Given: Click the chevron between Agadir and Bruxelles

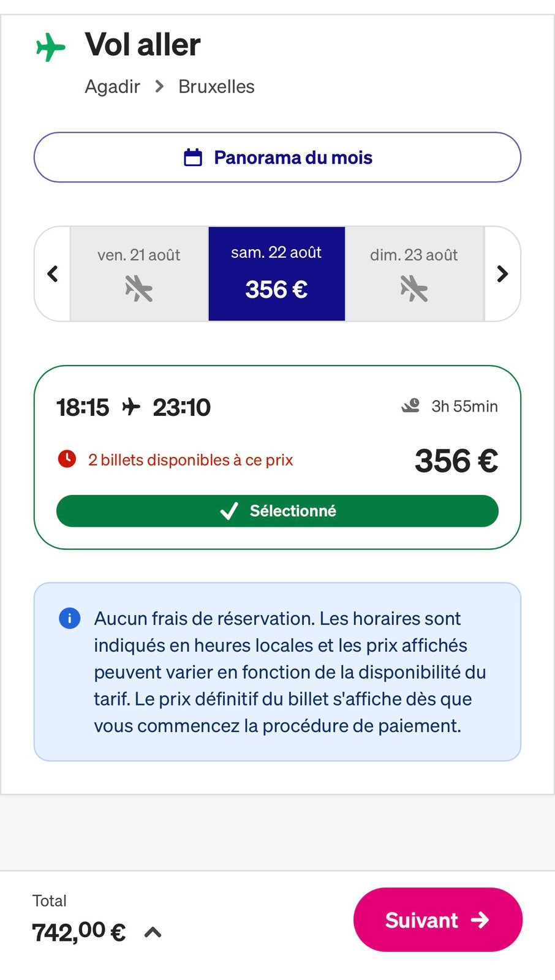Looking at the screenshot, I should (159, 86).
